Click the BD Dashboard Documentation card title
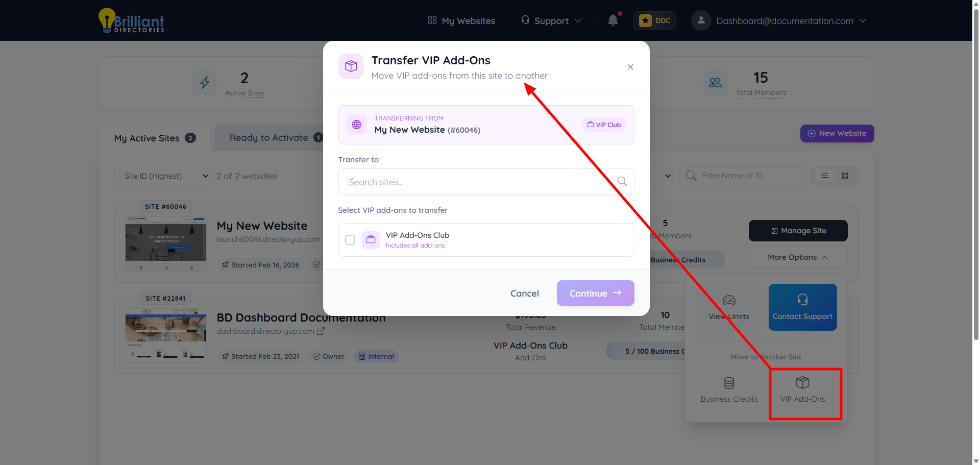 pyautogui.click(x=301, y=317)
